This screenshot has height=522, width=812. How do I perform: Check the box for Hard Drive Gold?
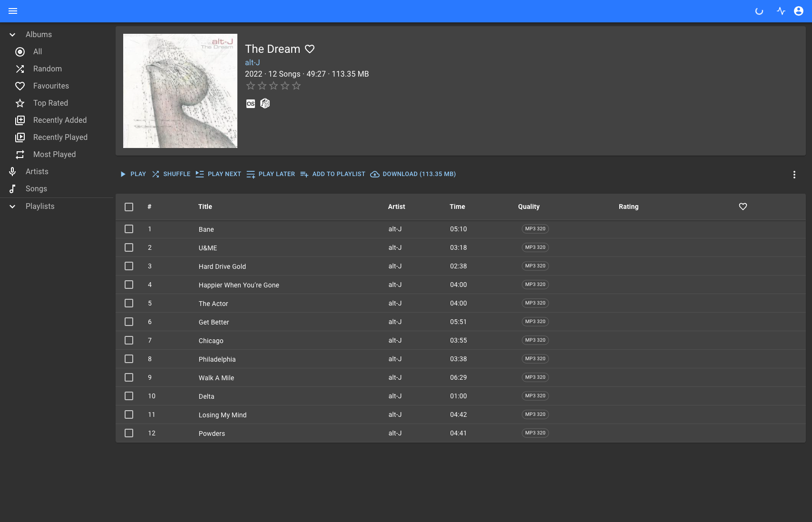coord(129,266)
